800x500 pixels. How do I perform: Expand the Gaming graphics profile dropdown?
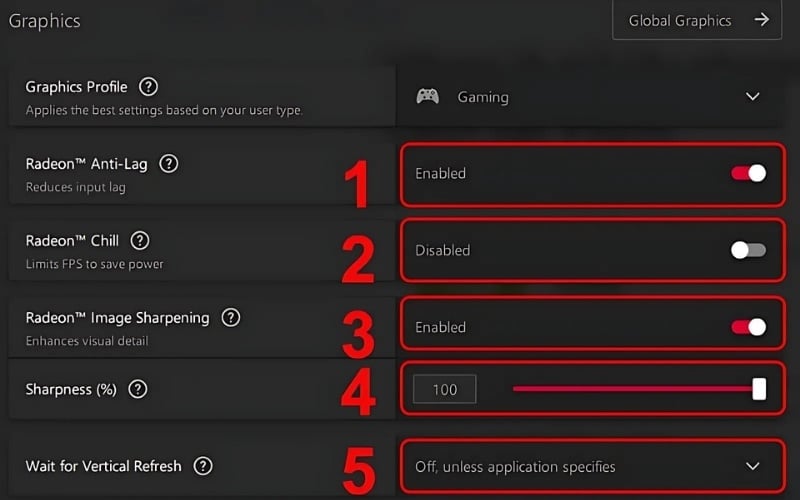590,97
